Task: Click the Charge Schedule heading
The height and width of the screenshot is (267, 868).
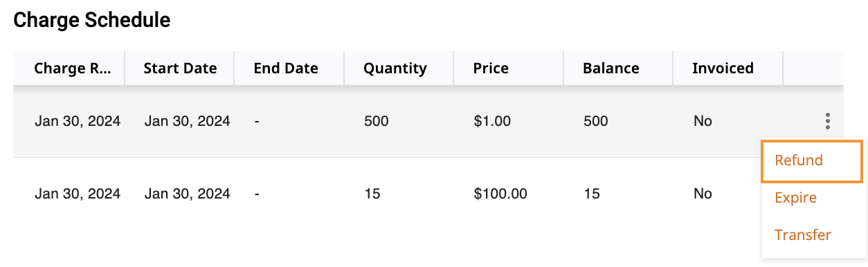Action: (92, 20)
